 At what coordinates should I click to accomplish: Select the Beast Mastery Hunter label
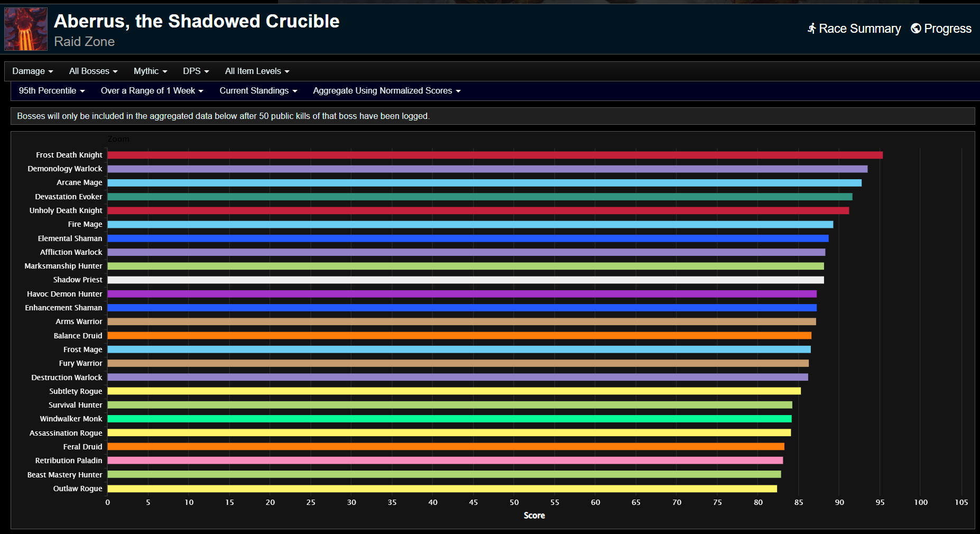[x=65, y=475]
